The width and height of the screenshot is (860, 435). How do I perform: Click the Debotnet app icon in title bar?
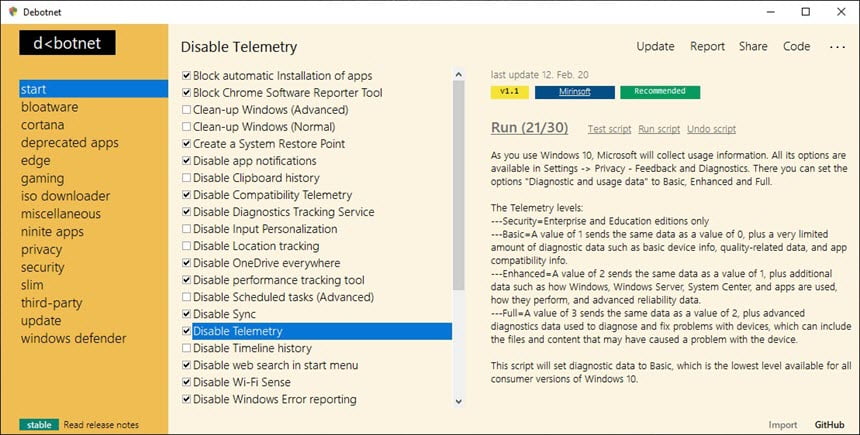[13, 12]
